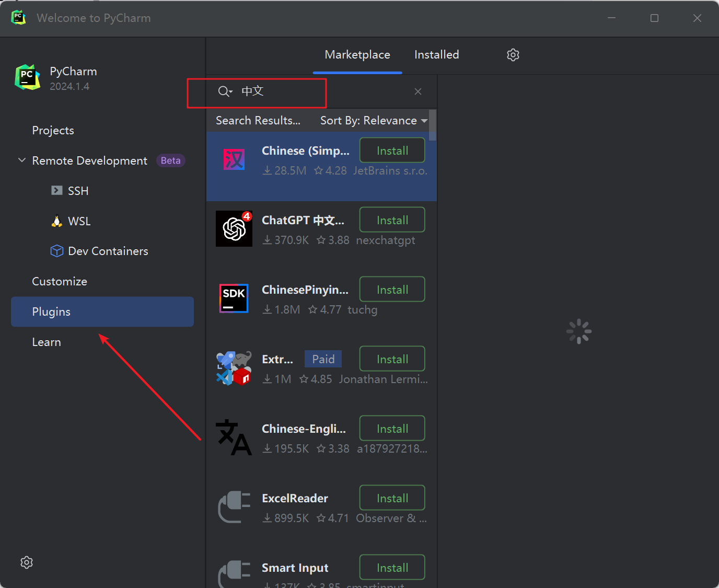
Task: Click the nexchatgpt vendor text
Action: pos(386,240)
